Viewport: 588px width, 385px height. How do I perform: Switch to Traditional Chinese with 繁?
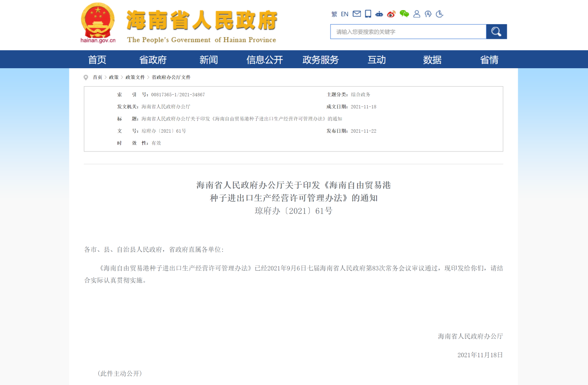point(334,14)
